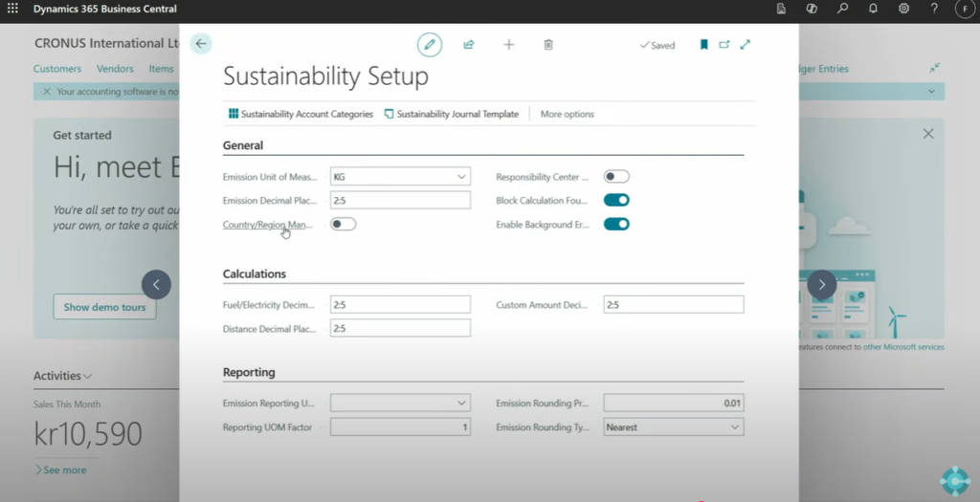Click Distance Decimal Places field

401,328
